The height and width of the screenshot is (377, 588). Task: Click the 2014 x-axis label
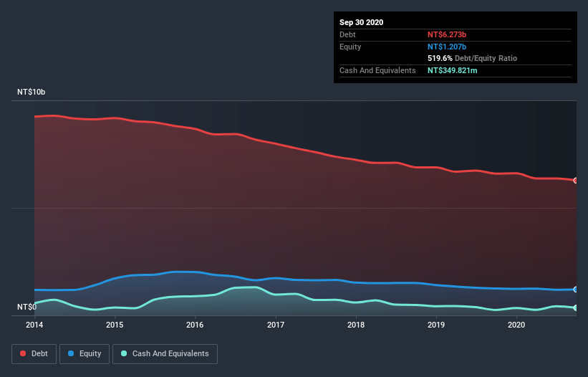click(34, 325)
